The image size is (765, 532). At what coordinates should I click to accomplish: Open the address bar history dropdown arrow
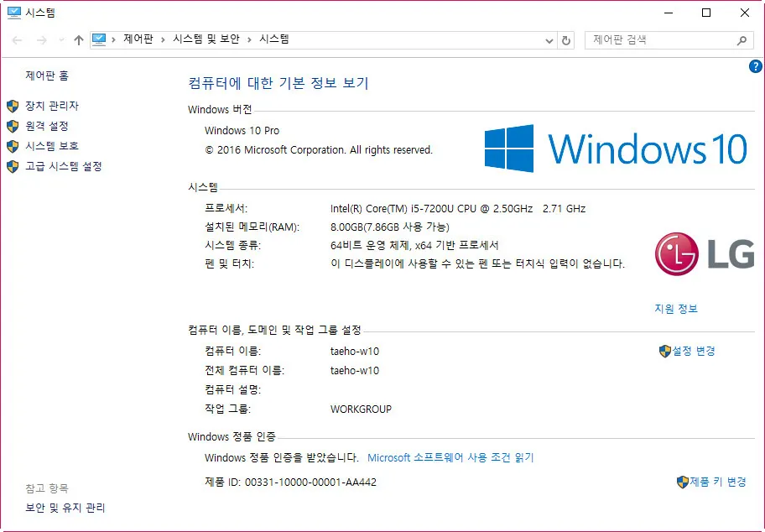(549, 39)
